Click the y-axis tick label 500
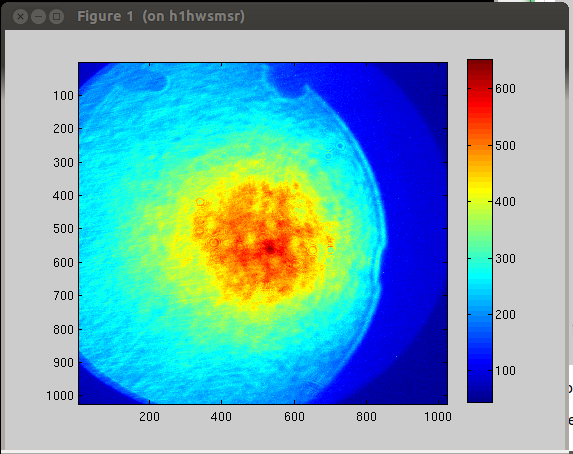This screenshot has height=454, width=573. [x=63, y=229]
